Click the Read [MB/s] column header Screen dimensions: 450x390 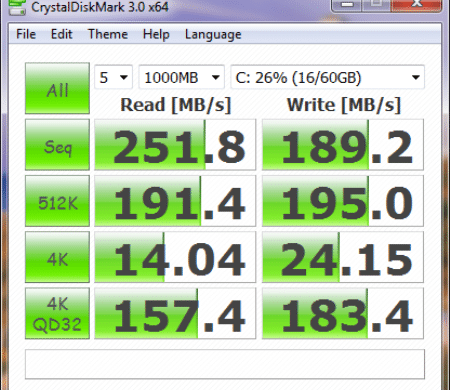(x=176, y=105)
